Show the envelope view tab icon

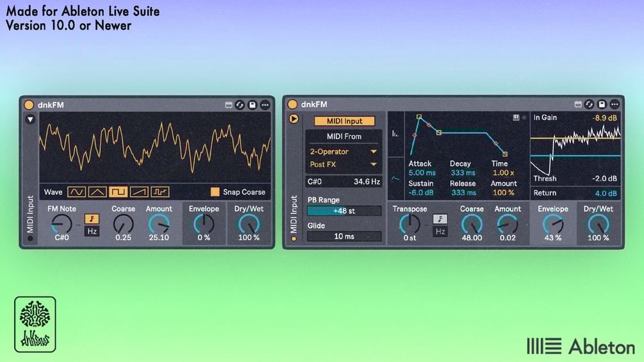[x=395, y=134]
